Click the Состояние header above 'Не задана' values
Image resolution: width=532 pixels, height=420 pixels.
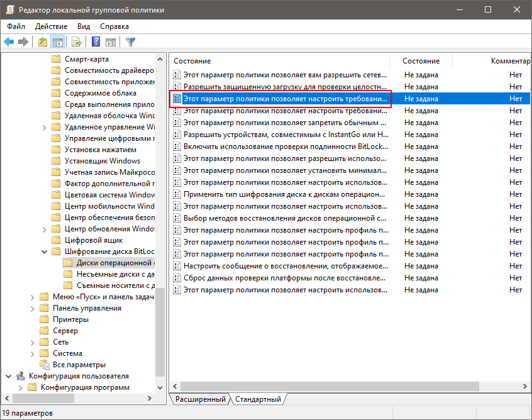point(421,61)
